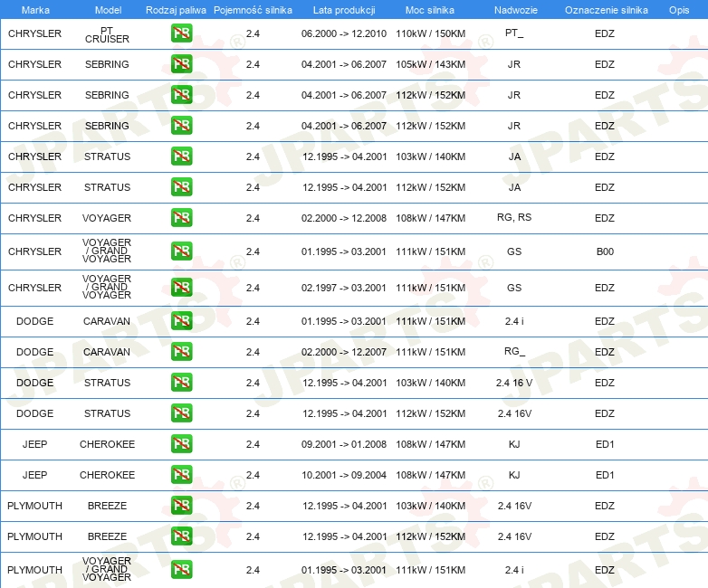Screen dimensions: 708x588
Task: Click the Nadwozie column header
Action: pyautogui.click(x=516, y=10)
